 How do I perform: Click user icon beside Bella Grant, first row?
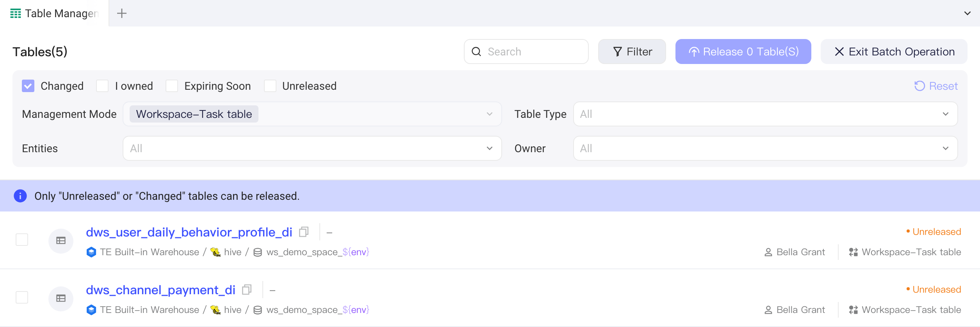click(x=768, y=252)
